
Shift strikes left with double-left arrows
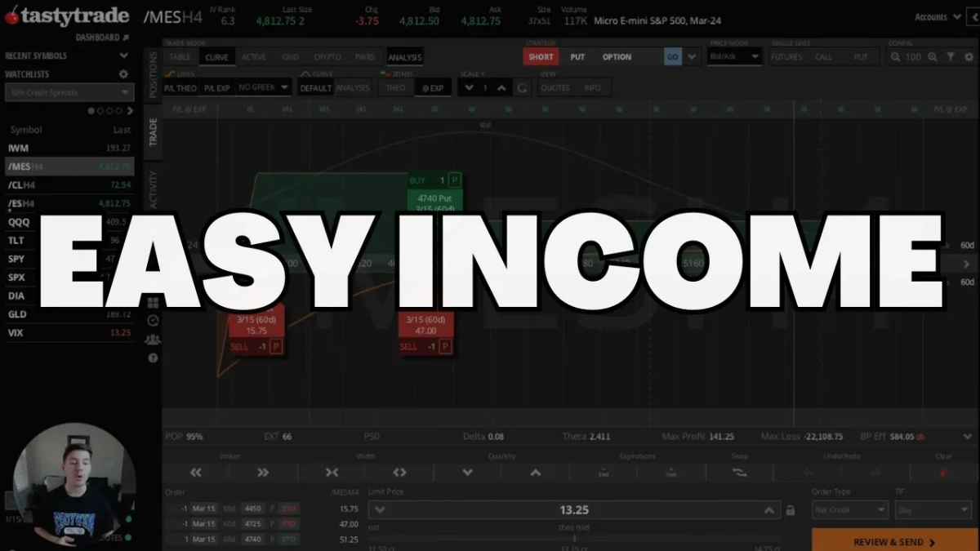click(196, 472)
